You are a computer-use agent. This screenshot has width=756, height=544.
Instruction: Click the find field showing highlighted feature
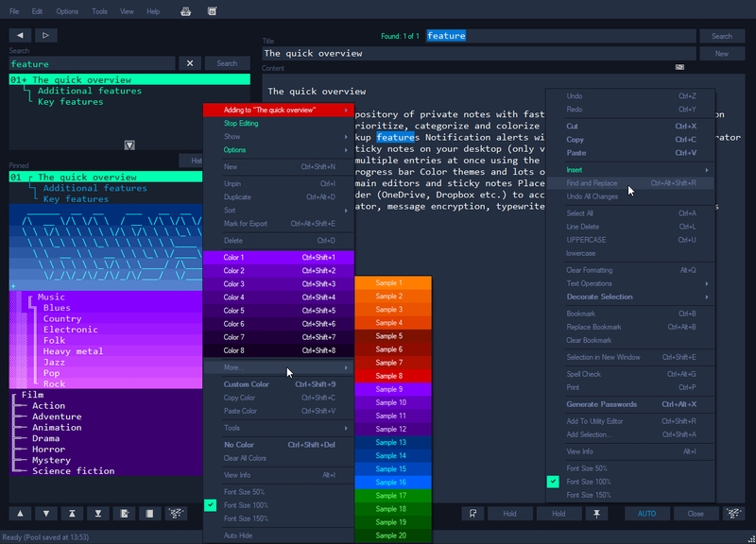tap(560, 36)
